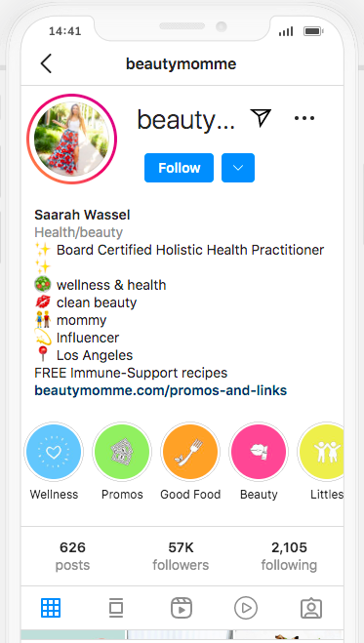This screenshot has width=364, height=643.
Task: Switch to the feed list view tab
Action: point(116,608)
